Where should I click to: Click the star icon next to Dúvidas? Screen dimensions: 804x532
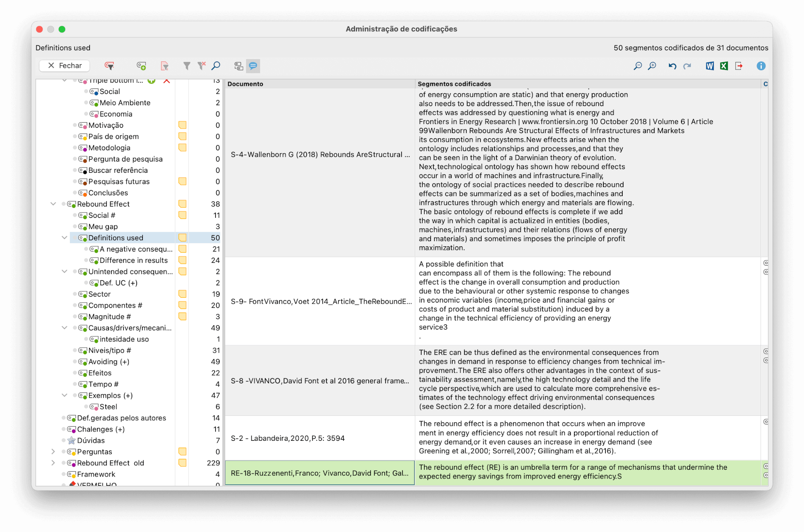pos(72,440)
